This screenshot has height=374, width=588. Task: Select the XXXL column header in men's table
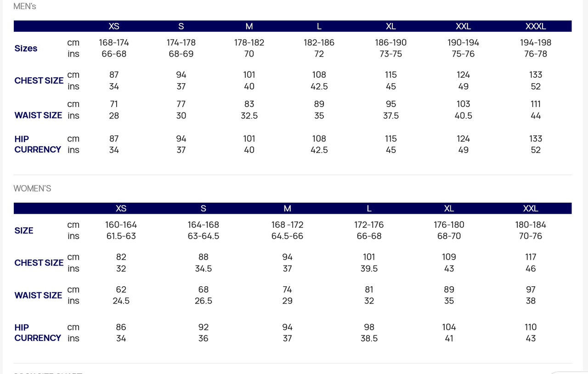536,26
